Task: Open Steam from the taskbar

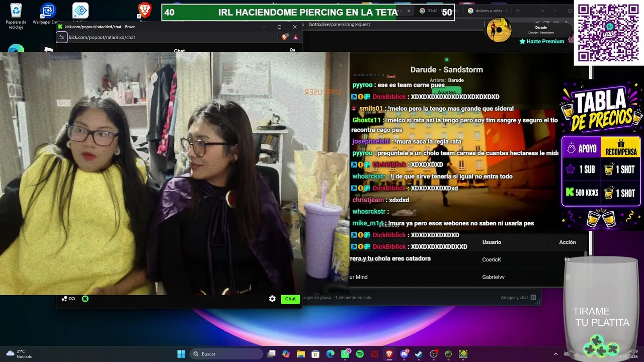Action: point(419,354)
